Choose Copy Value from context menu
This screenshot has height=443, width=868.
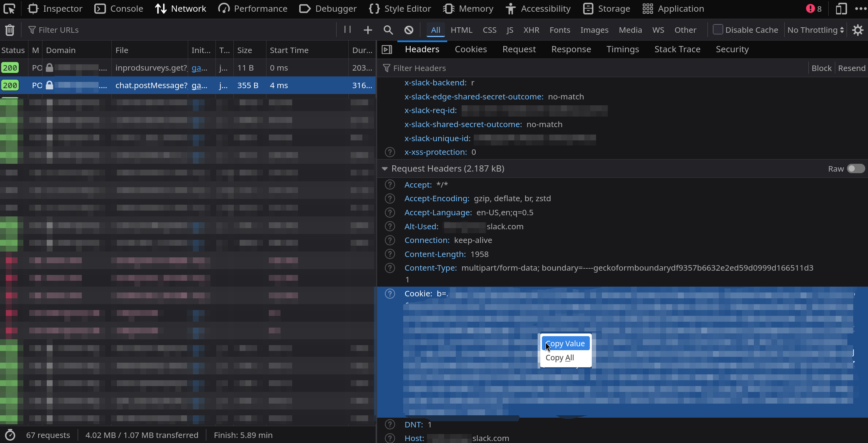coord(565,344)
